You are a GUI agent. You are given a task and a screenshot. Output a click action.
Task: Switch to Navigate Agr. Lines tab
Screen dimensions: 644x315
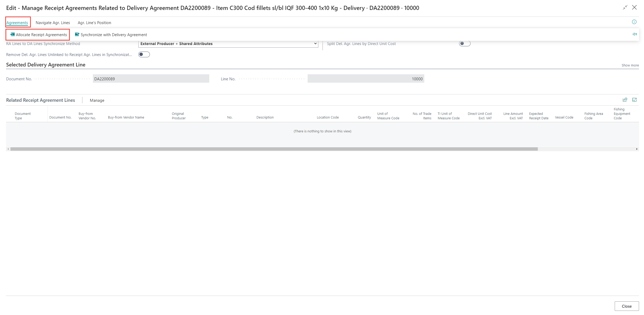[x=53, y=23]
